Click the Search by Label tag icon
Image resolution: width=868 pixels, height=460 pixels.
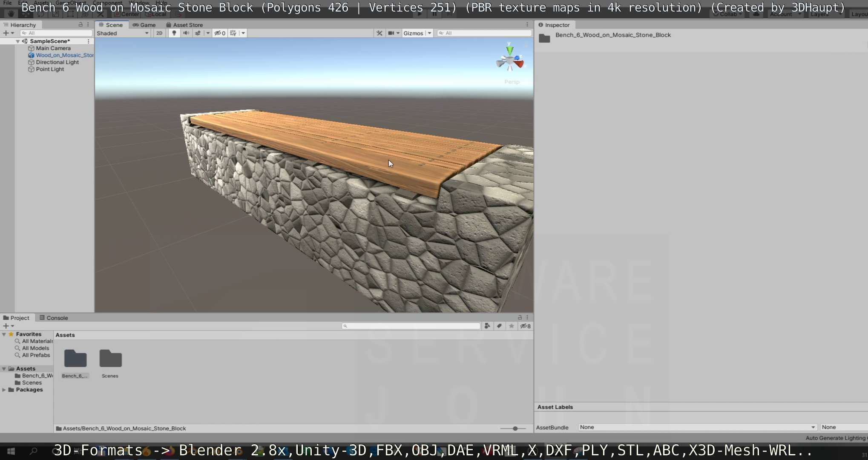click(499, 326)
